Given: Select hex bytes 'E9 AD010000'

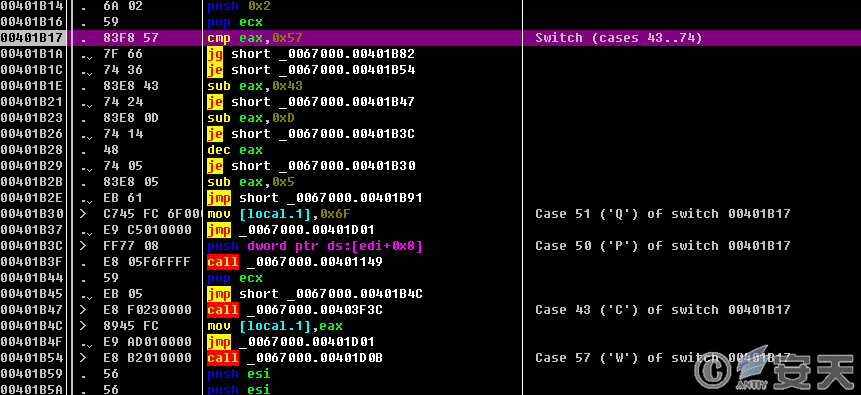Looking at the screenshot, I should pos(147,342).
